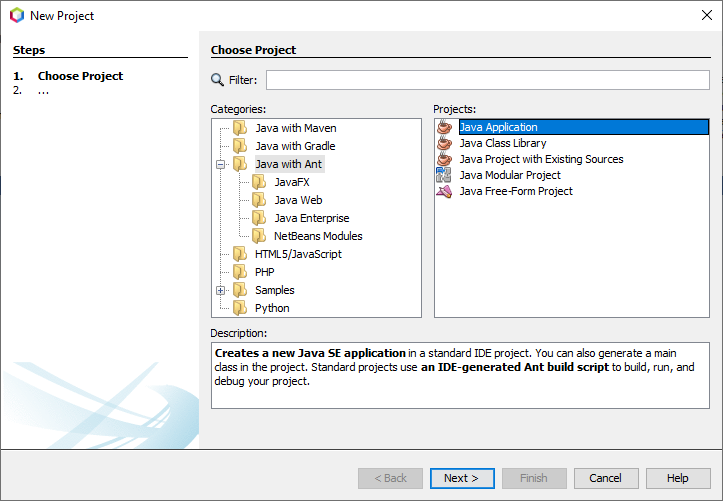
Task: Click the Java Modular Project icon
Action: (444, 175)
